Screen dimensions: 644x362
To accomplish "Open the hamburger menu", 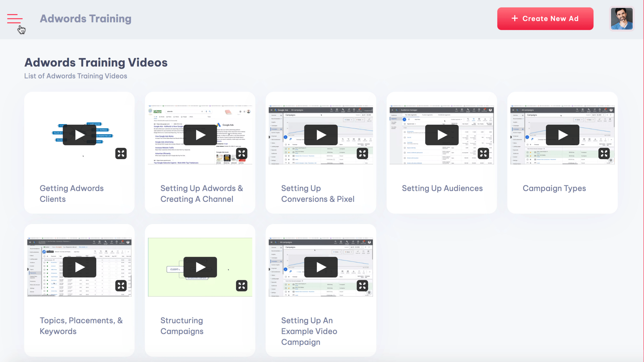I will [x=15, y=19].
